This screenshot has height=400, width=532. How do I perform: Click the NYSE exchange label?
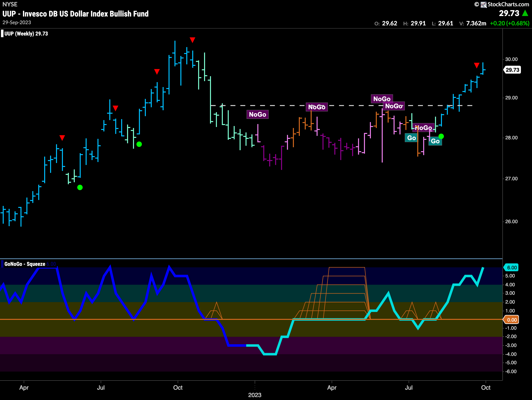click(x=10, y=4)
